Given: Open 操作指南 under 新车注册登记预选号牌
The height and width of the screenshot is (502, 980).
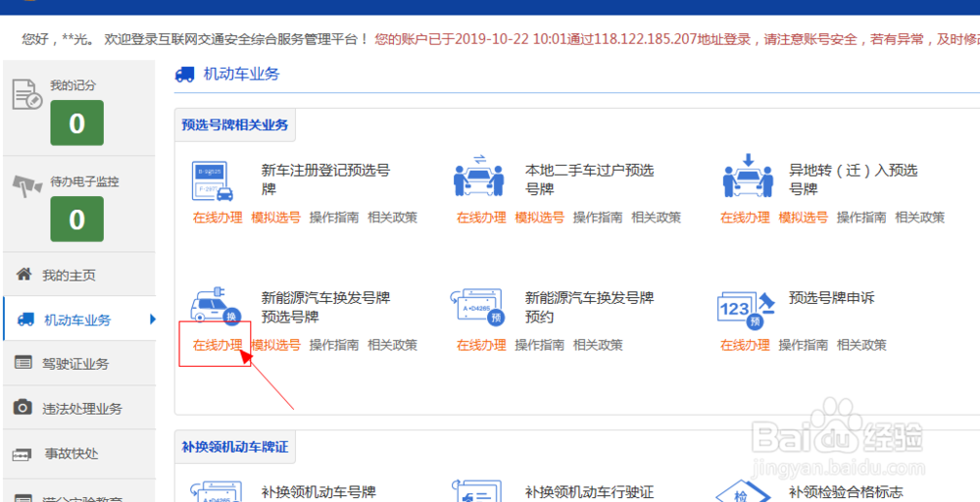Looking at the screenshot, I should click(x=334, y=218).
